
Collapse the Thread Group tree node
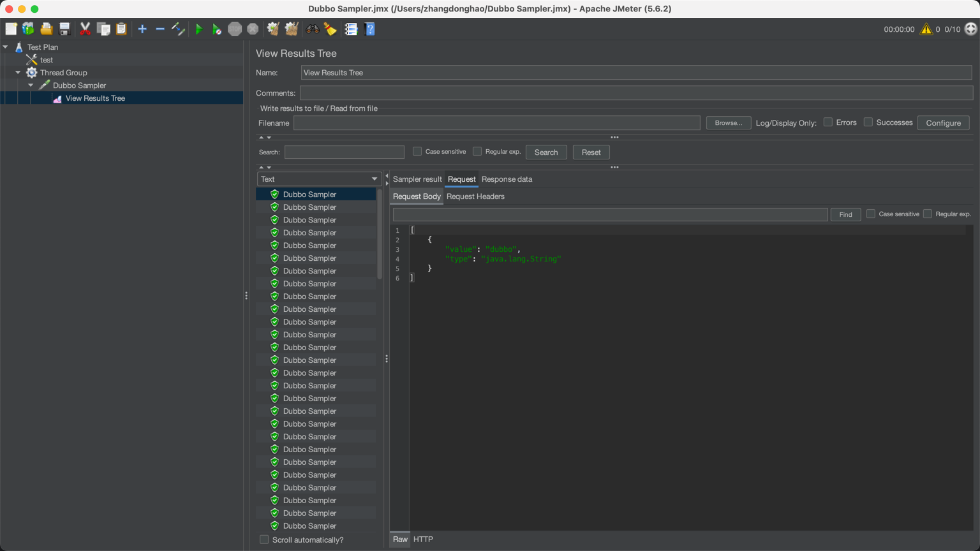click(x=18, y=73)
